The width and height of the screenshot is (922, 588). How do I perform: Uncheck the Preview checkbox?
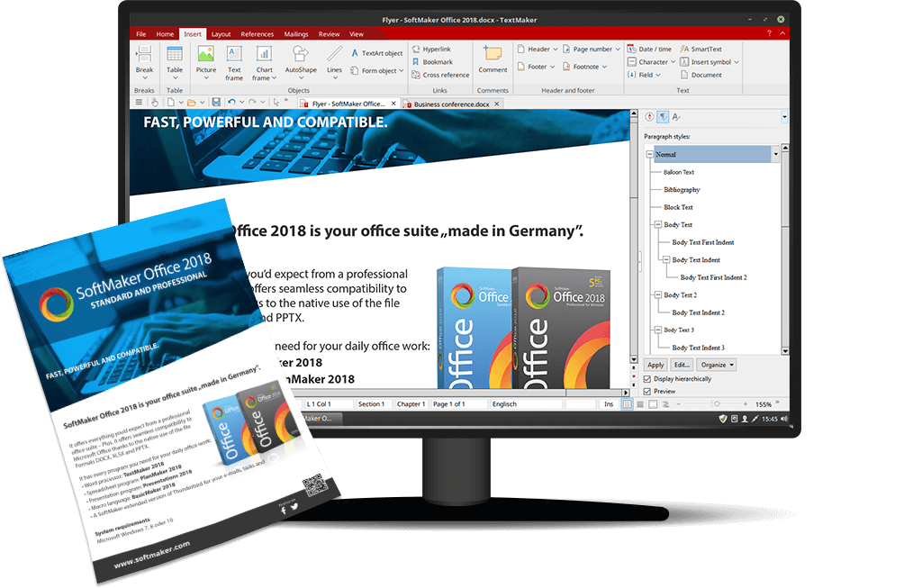647,392
